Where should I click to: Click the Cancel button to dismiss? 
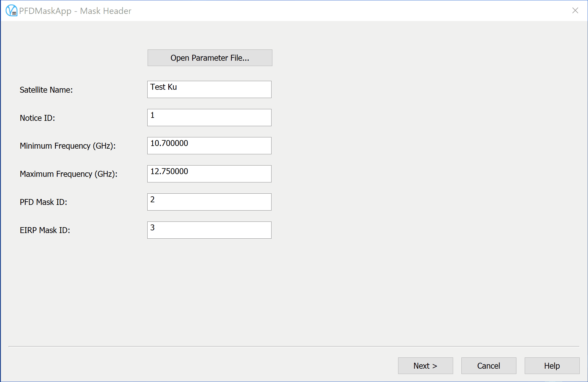click(x=489, y=366)
